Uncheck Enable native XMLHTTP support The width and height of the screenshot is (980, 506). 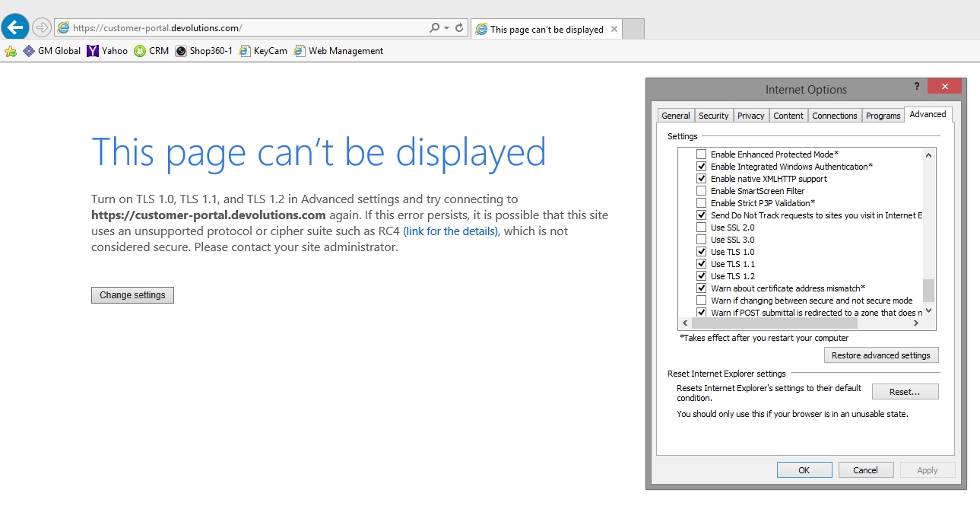pos(702,179)
